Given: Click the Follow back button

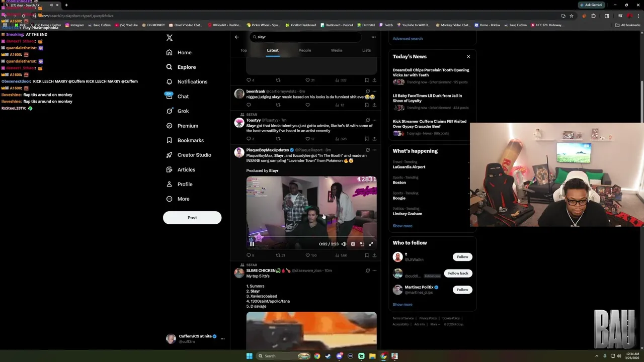Looking at the screenshot, I should tap(458, 274).
